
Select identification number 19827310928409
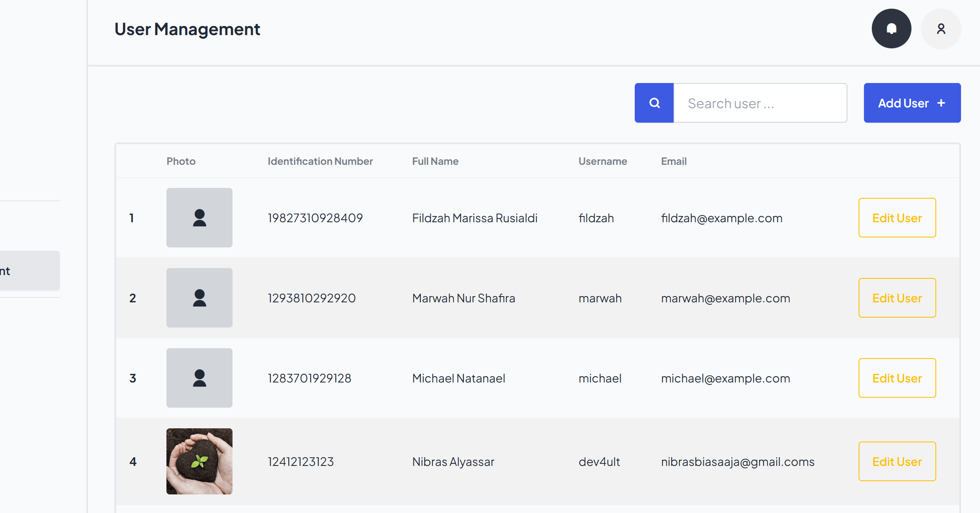point(315,218)
